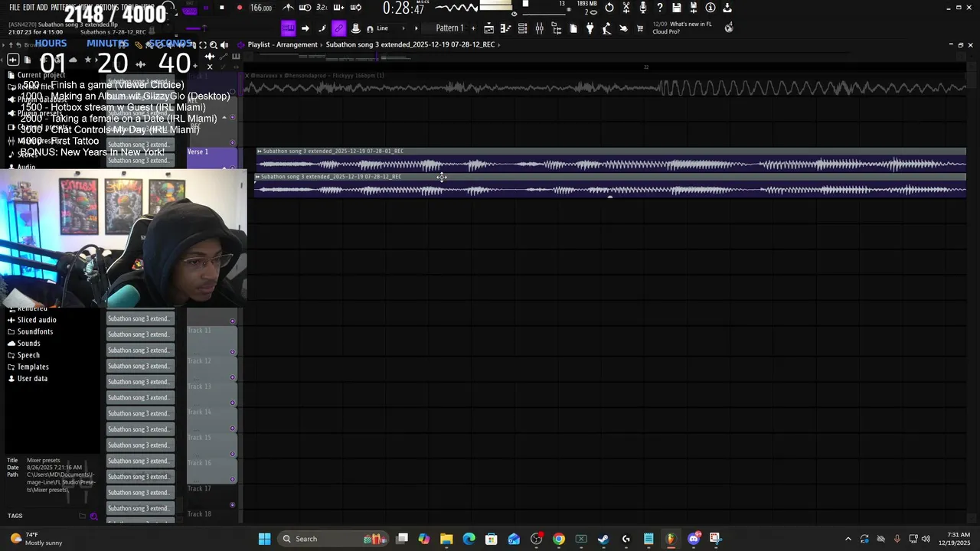Expand the User data folder in browser

point(32,378)
